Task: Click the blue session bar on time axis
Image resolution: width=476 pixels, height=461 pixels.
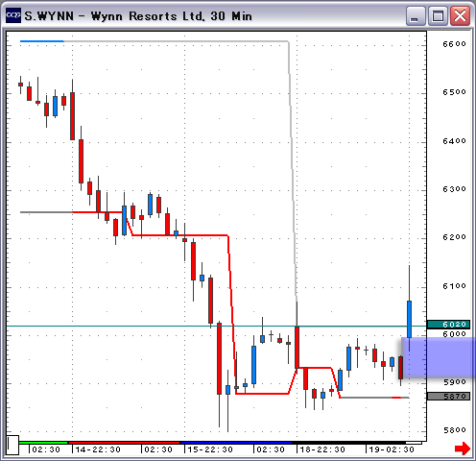Action: tap(236, 443)
